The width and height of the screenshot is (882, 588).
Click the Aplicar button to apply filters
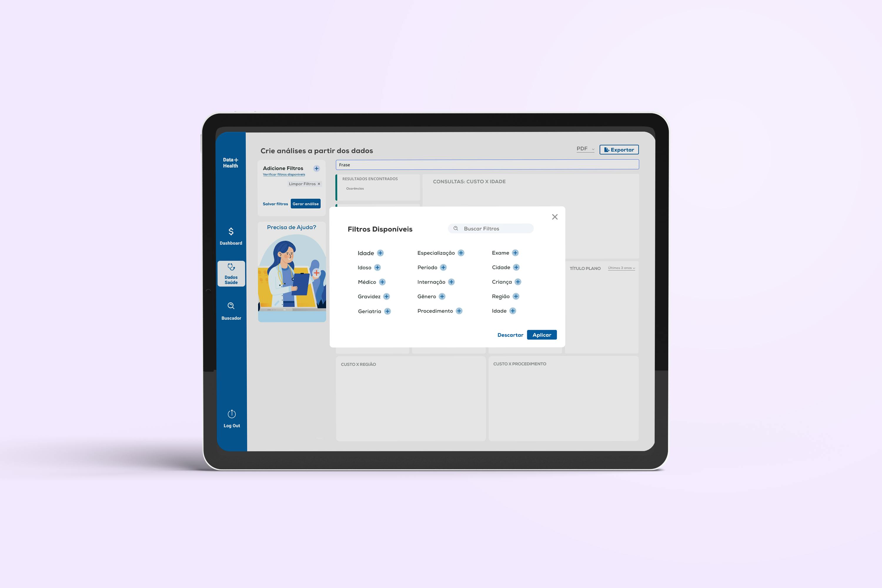542,335
